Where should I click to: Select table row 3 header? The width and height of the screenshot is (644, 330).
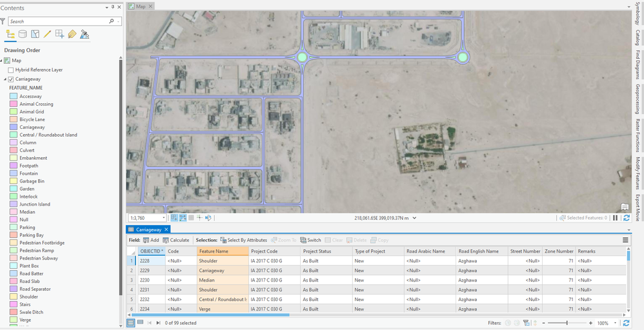[132, 280]
